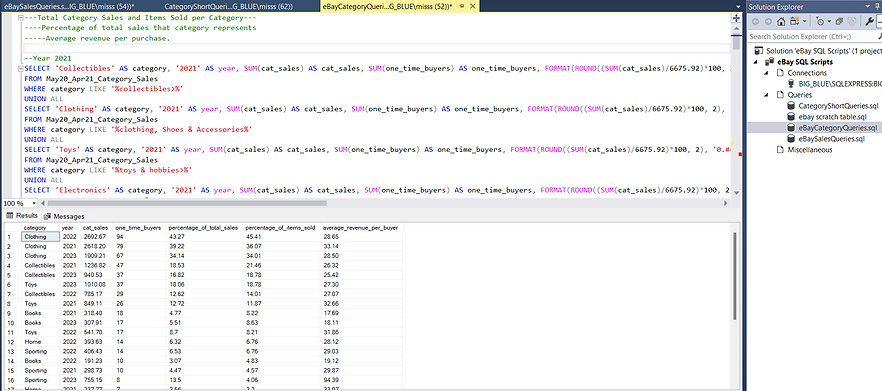Close the eBayCategoryQueries tab with its X

pos(471,6)
